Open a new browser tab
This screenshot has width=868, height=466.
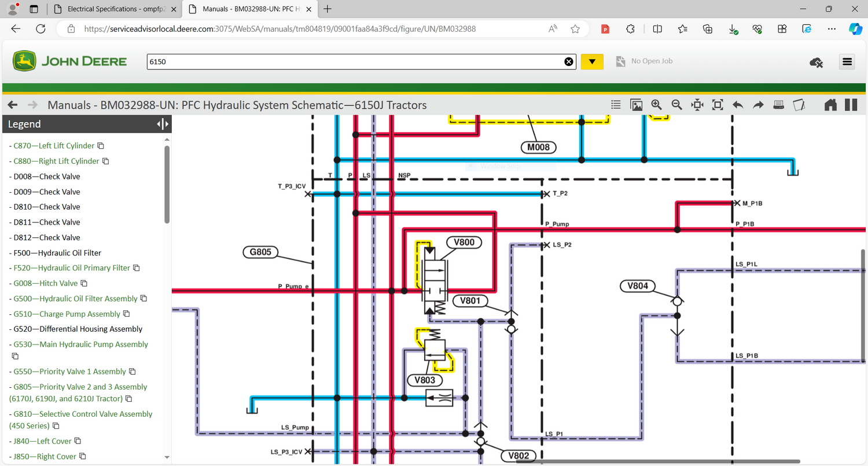(x=328, y=9)
